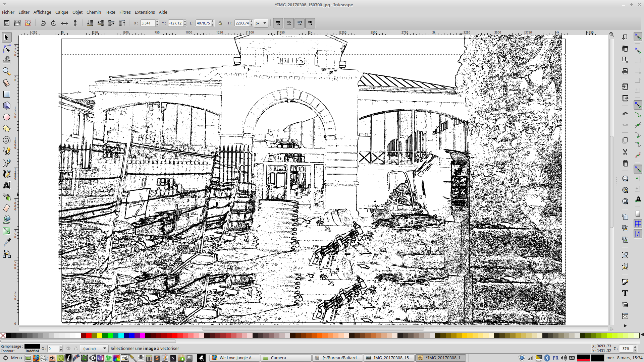Select the Rectangle tool

[6, 94]
